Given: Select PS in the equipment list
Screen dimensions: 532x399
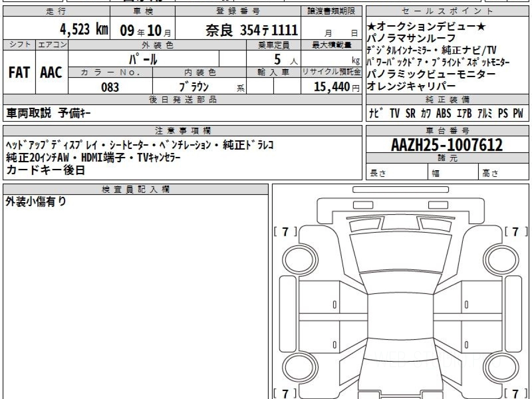Looking at the screenshot, I should [x=503, y=114].
